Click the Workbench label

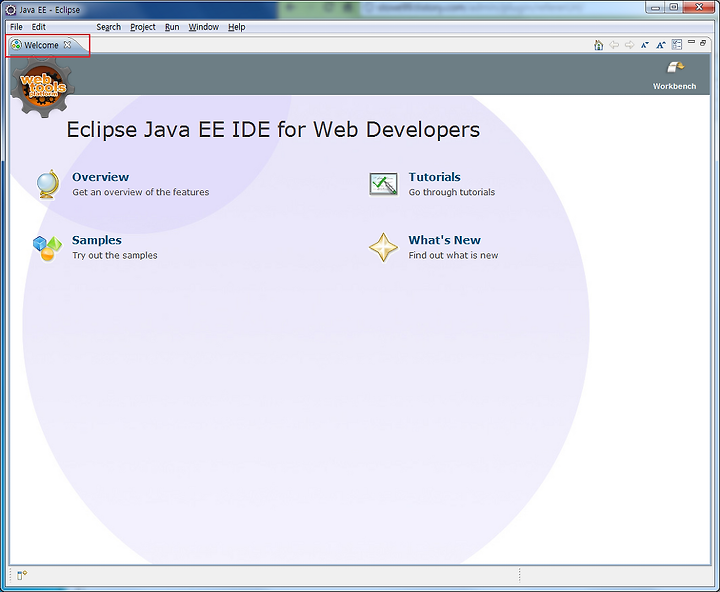(x=675, y=86)
